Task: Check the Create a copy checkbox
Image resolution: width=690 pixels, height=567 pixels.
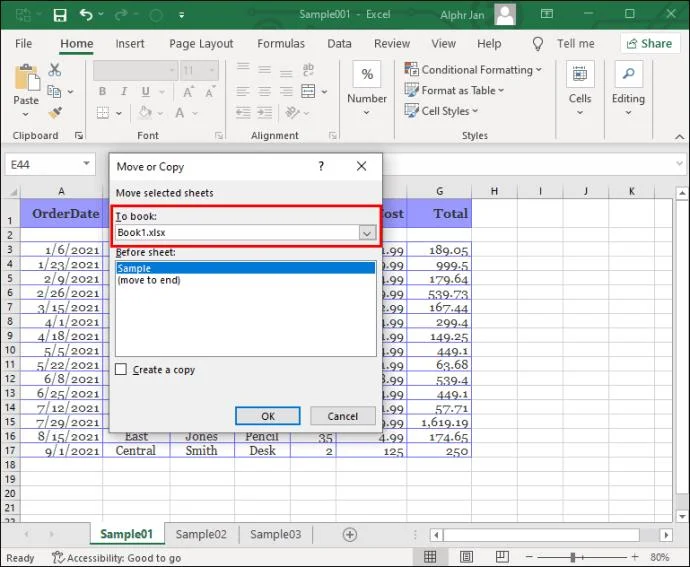Action: (x=121, y=369)
